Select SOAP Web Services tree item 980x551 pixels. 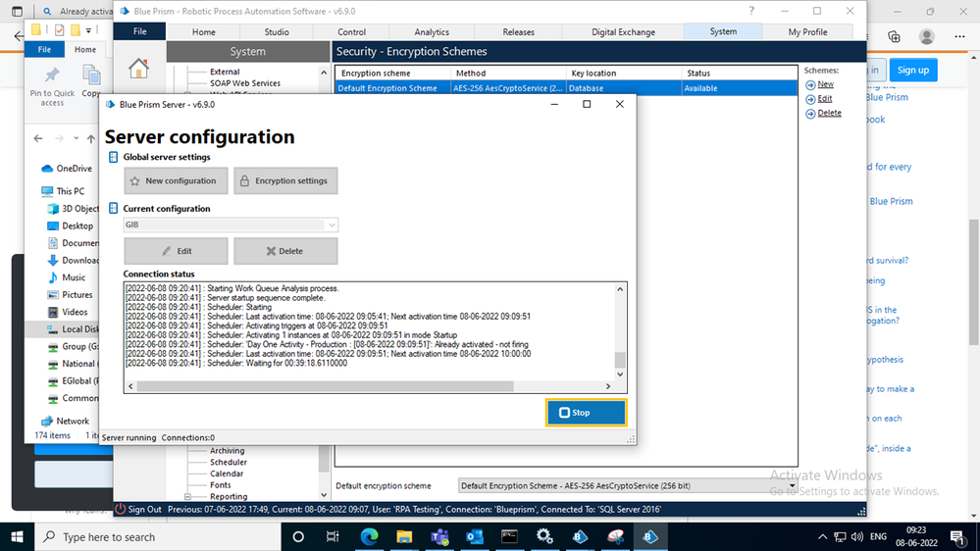point(245,83)
